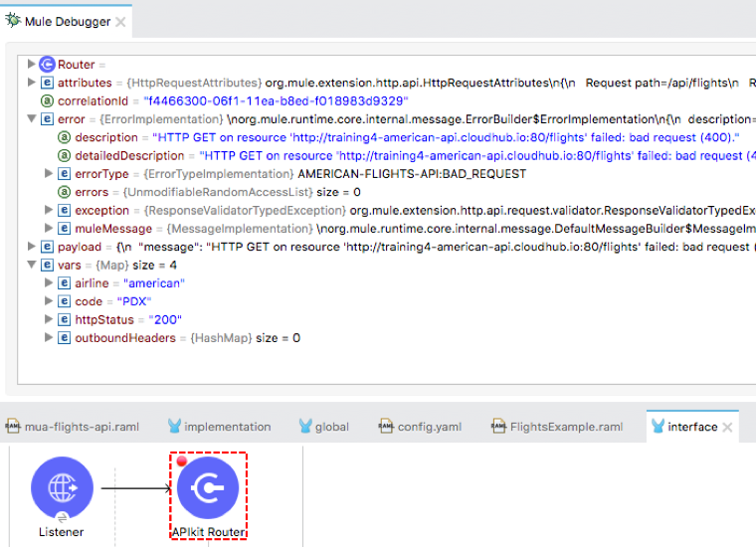Select the "200" httpStatus value

click(165, 319)
